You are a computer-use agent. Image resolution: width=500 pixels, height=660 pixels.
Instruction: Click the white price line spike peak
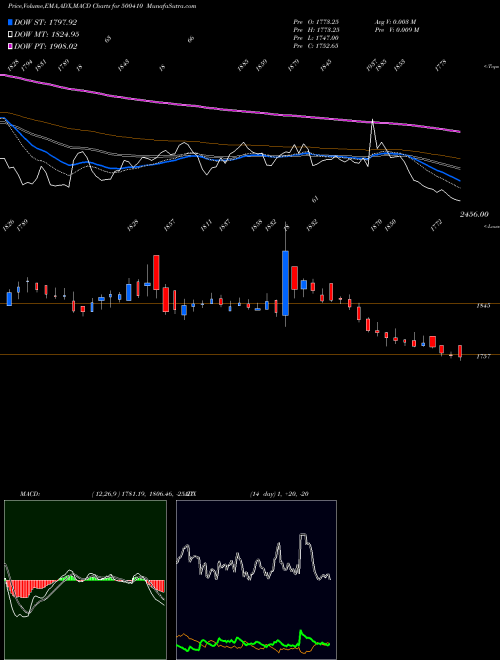click(372, 121)
